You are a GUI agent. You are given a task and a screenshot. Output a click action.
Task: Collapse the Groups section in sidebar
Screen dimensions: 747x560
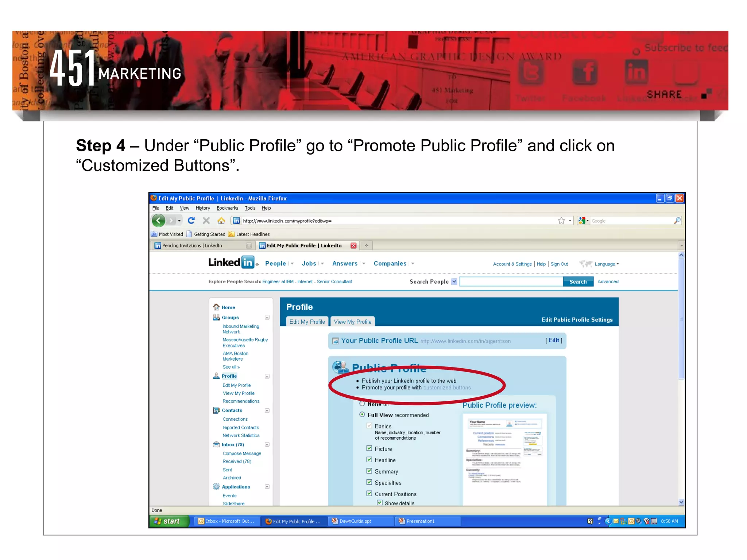point(267,317)
